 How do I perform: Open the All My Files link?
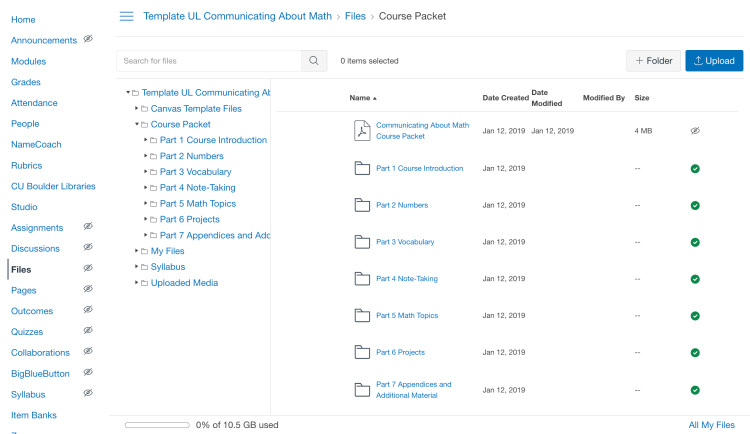tap(711, 425)
